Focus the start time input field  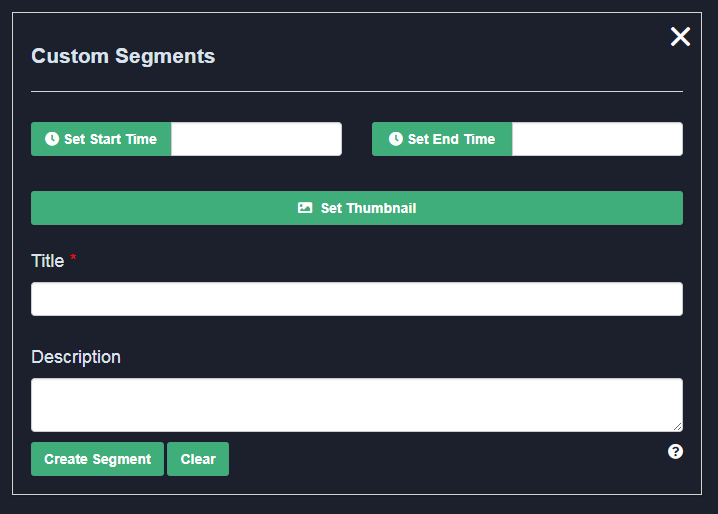coord(256,139)
